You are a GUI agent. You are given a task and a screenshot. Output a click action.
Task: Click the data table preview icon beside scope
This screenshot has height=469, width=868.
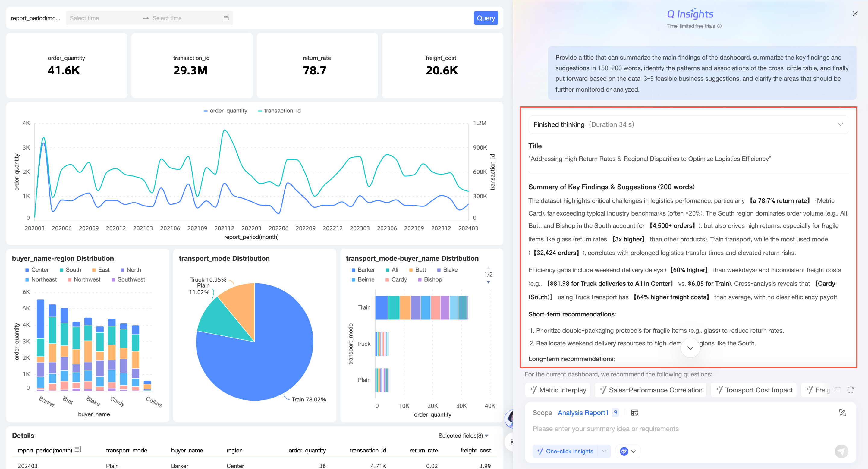(x=634, y=412)
